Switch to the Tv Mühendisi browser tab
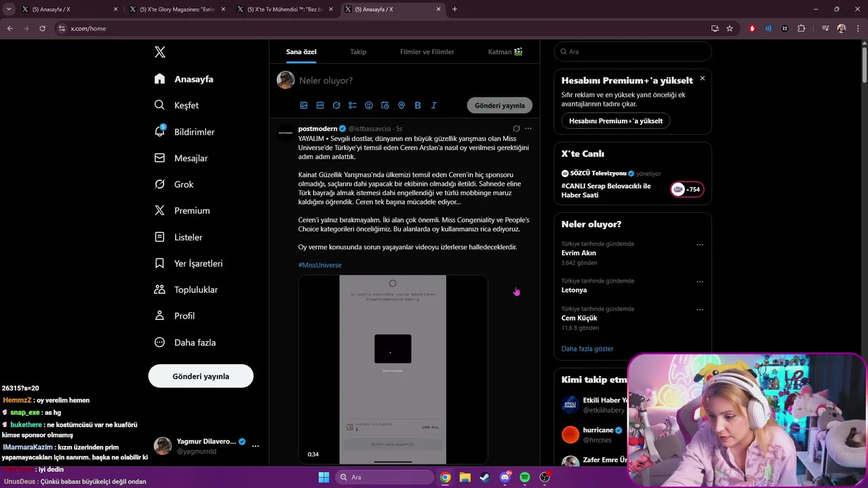The height and width of the screenshot is (488, 868). pyautogui.click(x=285, y=9)
